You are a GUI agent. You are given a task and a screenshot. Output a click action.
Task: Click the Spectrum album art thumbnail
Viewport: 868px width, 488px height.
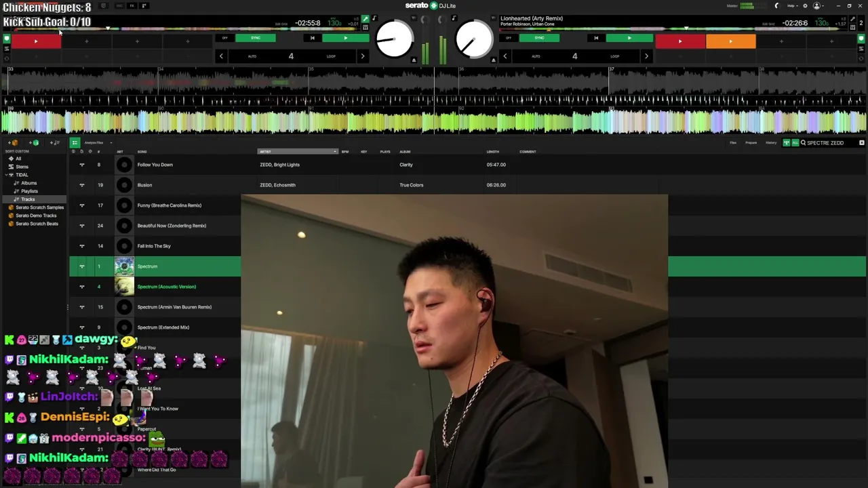point(124,266)
